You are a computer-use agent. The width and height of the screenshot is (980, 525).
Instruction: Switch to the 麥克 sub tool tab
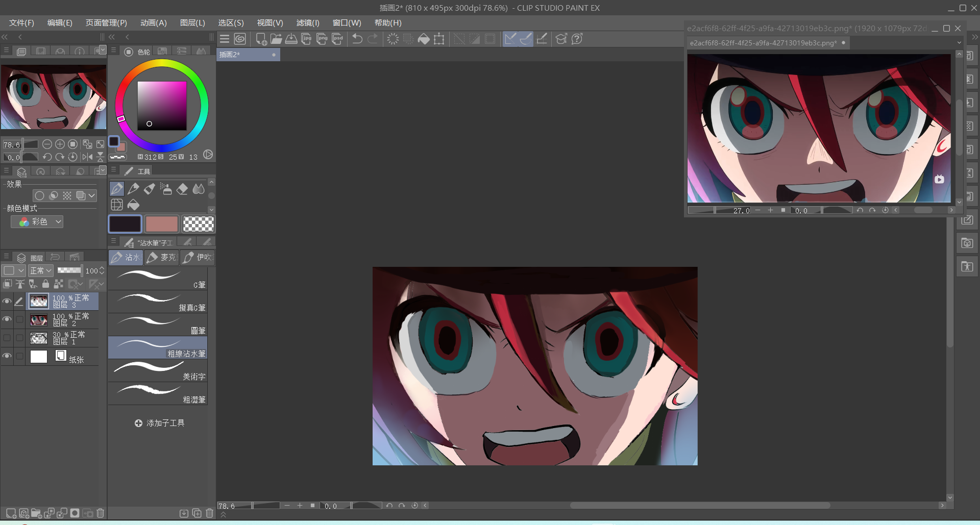(161, 258)
